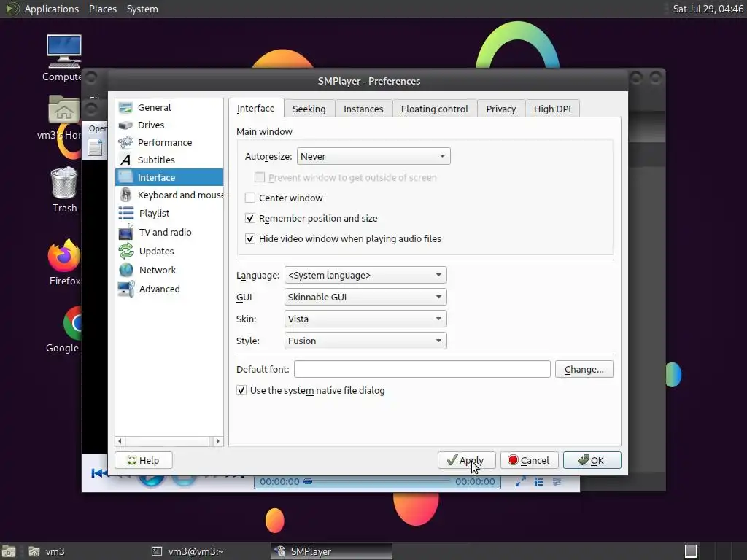The height and width of the screenshot is (560, 747).
Task: Toggle Hide video window when playing audio
Action: pyautogui.click(x=250, y=238)
